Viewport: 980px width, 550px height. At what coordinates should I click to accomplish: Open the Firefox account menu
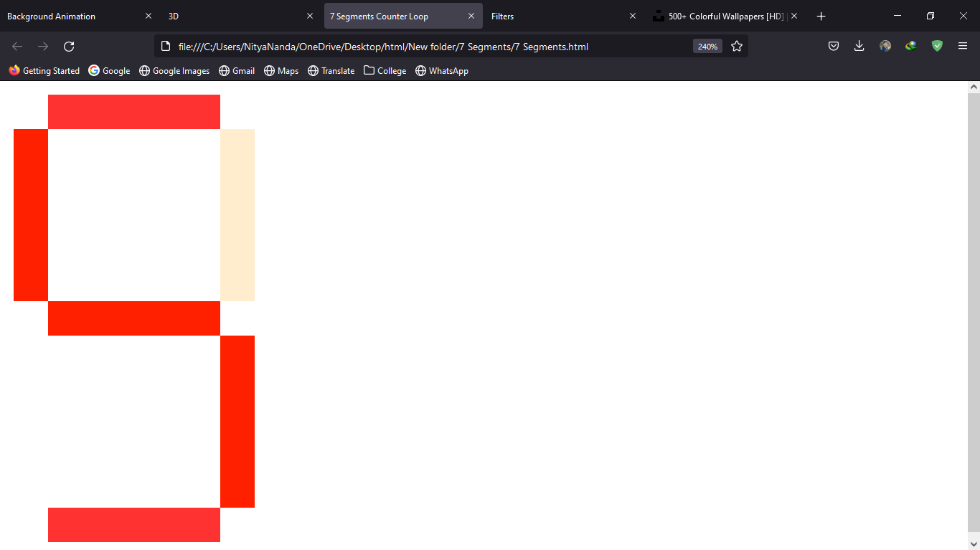(x=885, y=46)
